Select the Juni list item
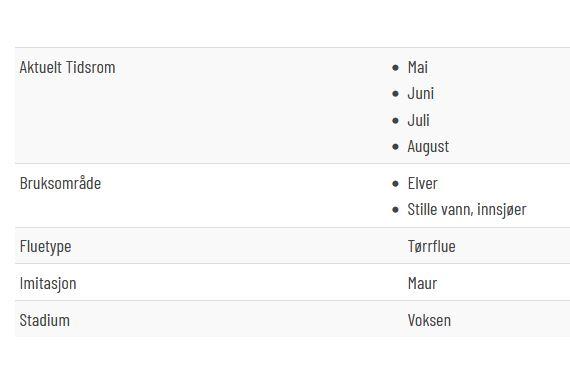 tap(421, 94)
